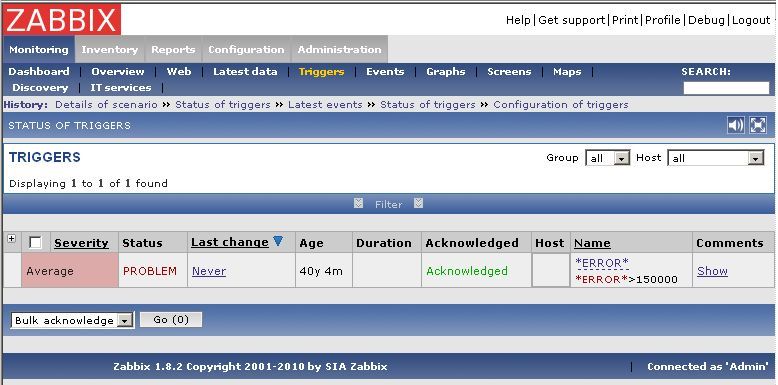The width and height of the screenshot is (778, 385).
Task: Open the Discovery submenu
Action: point(40,87)
